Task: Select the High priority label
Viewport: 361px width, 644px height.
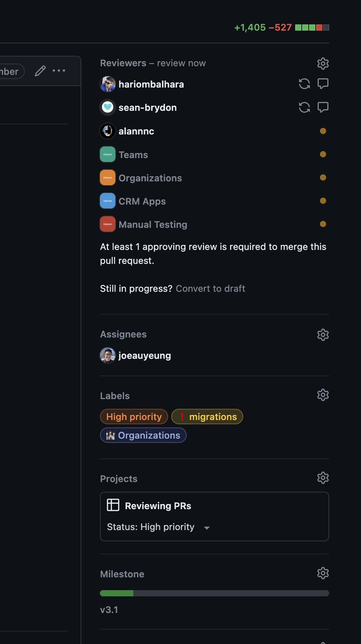Action: tap(134, 416)
